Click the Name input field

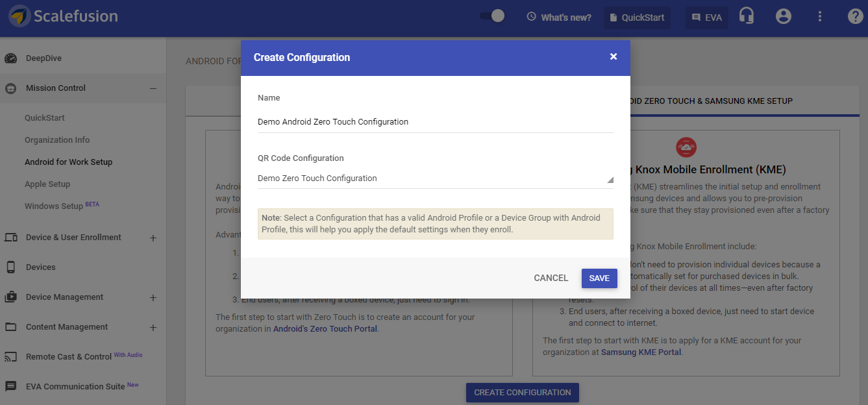coord(436,122)
